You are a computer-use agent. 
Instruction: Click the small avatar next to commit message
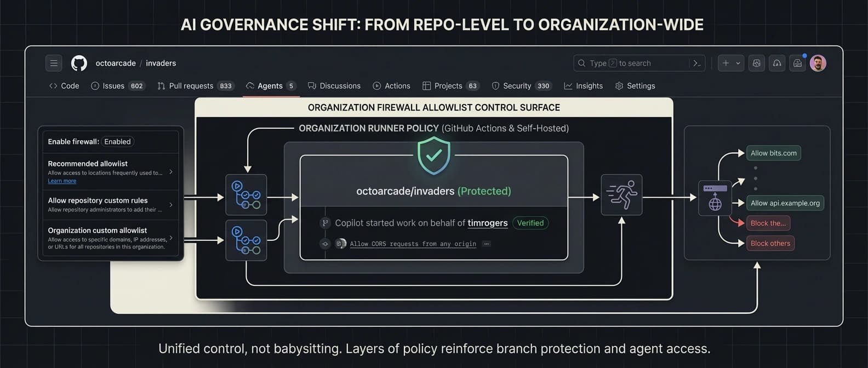(x=341, y=244)
